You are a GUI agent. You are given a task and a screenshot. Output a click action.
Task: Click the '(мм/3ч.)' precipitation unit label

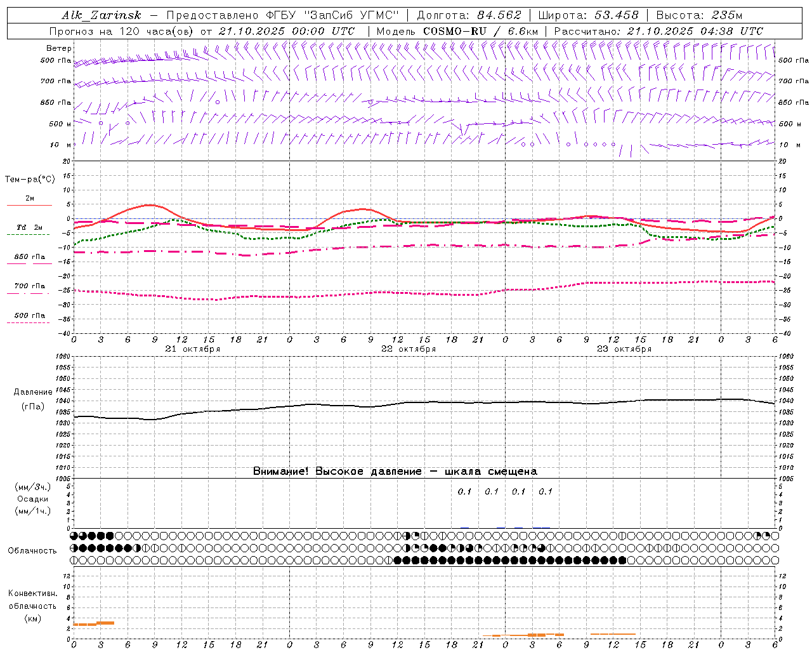(33, 487)
